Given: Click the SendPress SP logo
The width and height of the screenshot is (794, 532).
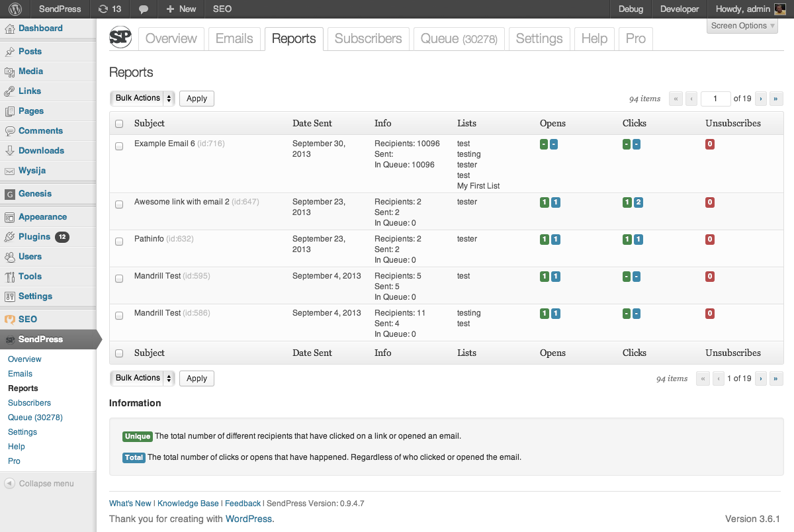Looking at the screenshot, I should (x=120, y=38).
